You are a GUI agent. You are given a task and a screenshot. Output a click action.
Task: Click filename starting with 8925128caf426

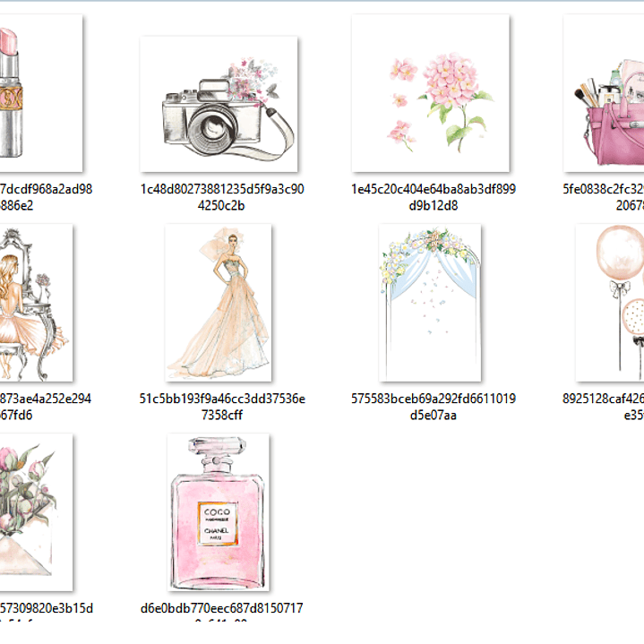(604, 407)
